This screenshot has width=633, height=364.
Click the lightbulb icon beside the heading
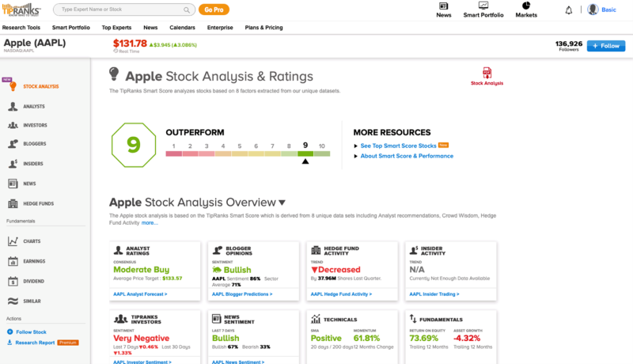(114, 74)
